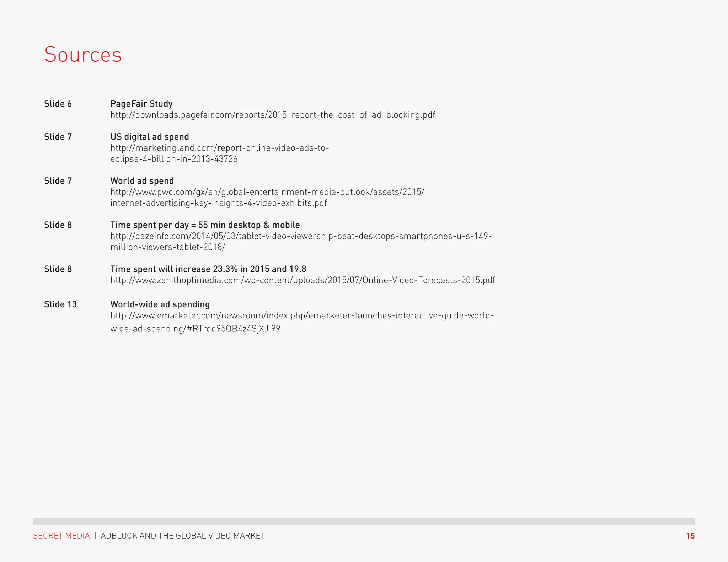Open the pwc.com global entertainment outlook link

click(267, 198)
